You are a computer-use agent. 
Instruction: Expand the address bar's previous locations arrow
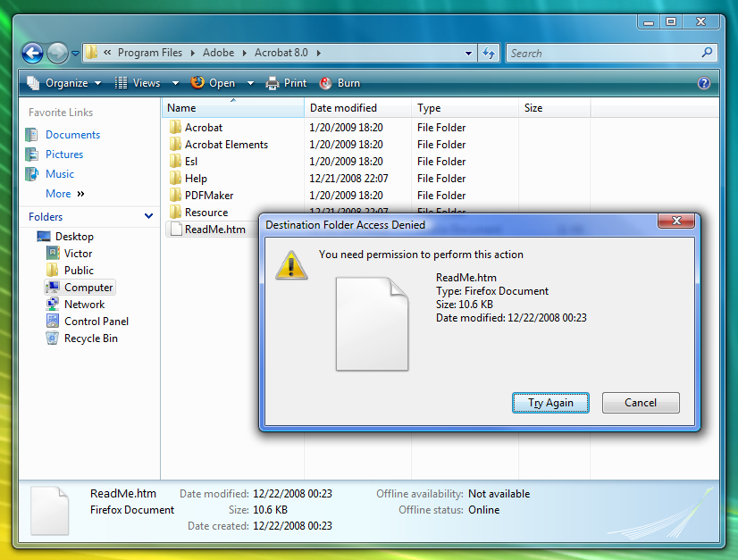[468, 54]
